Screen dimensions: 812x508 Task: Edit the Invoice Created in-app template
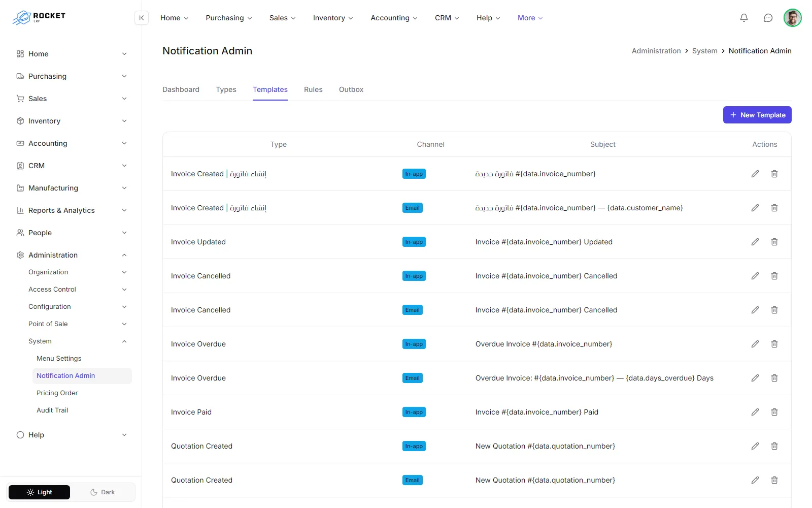[755, 174]
